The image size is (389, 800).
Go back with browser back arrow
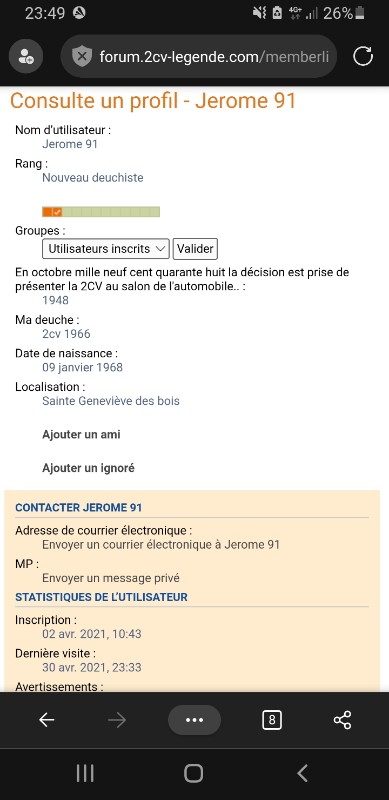[x=46, y=720]
